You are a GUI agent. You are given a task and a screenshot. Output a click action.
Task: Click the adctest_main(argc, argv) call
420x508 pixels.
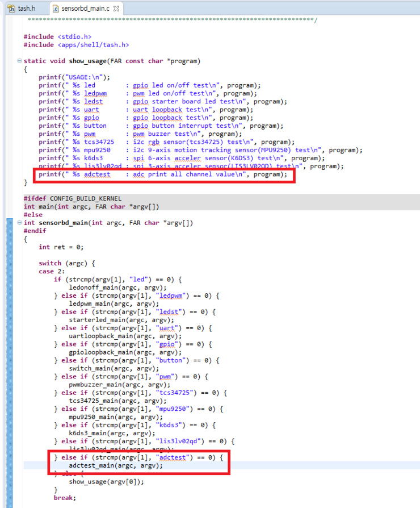point(116,465)
